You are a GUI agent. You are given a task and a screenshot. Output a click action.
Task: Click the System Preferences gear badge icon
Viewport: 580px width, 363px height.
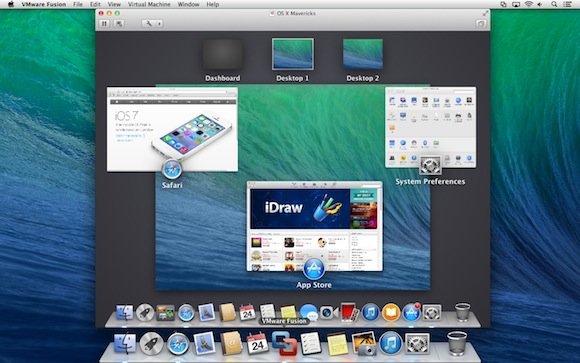pyautogui.click(x=430, y=165)
